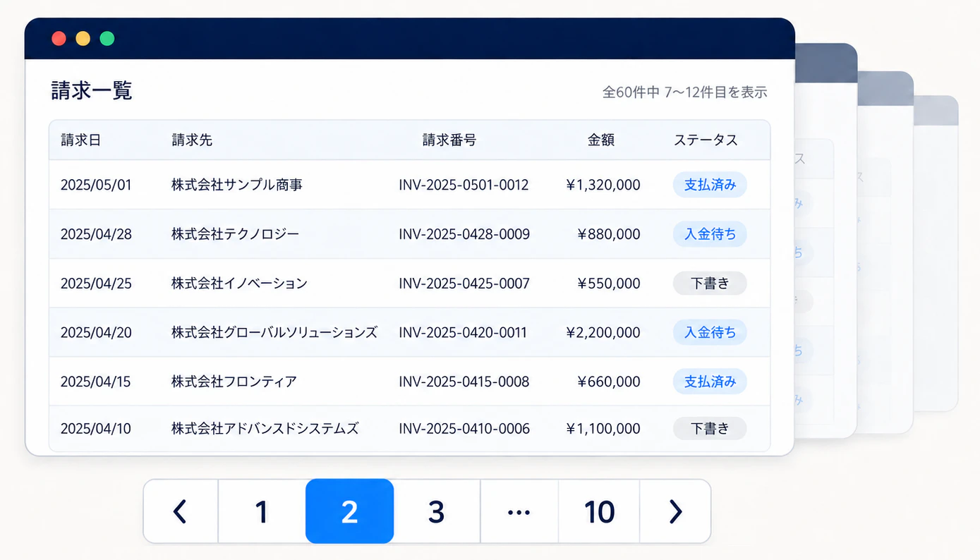Click the ステータス column header
Image resolution: width=980 pixels, height=560 pixels.
(x=706, y=140)
